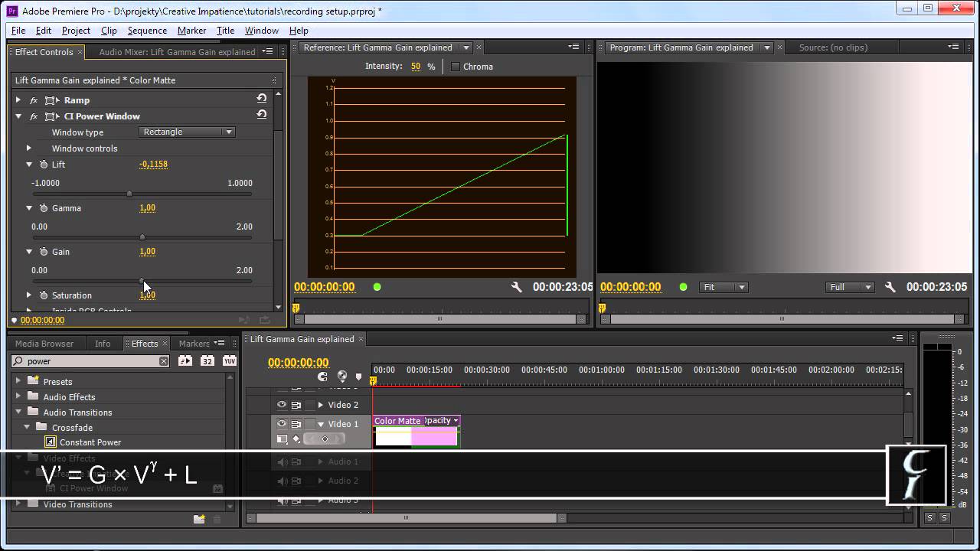Toggle animation stopwatch for Lift

43,165
